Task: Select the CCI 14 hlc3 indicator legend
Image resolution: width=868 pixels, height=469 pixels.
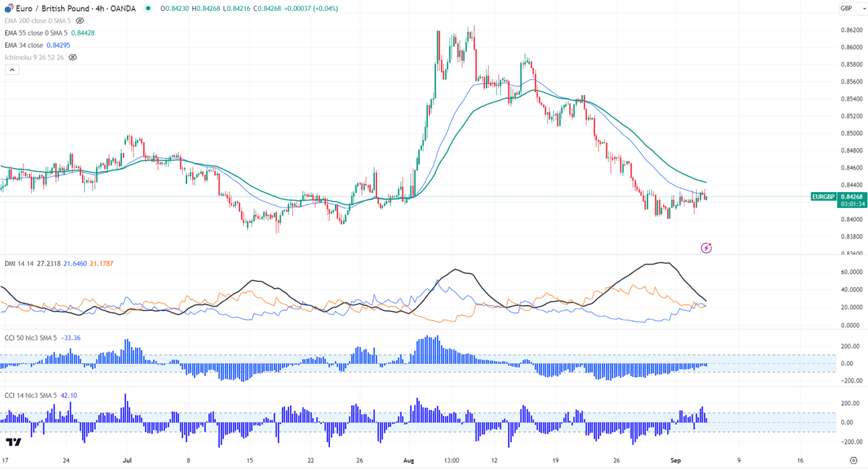Action: (x=30, y=396)
